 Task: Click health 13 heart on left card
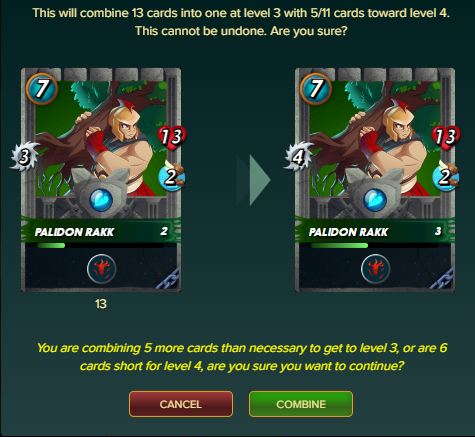[172, 137]
